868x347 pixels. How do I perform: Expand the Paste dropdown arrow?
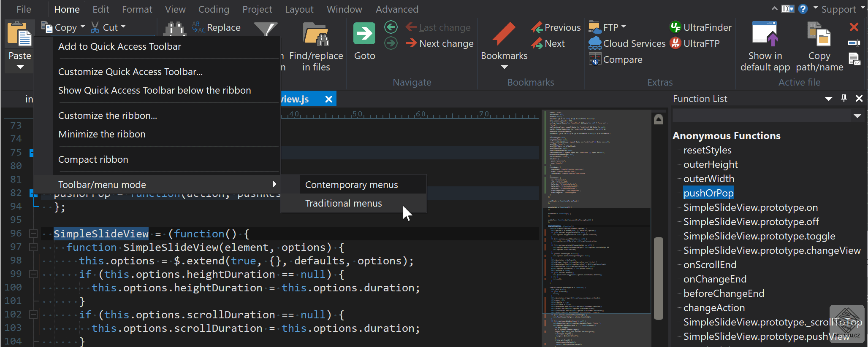coord(20,67)
